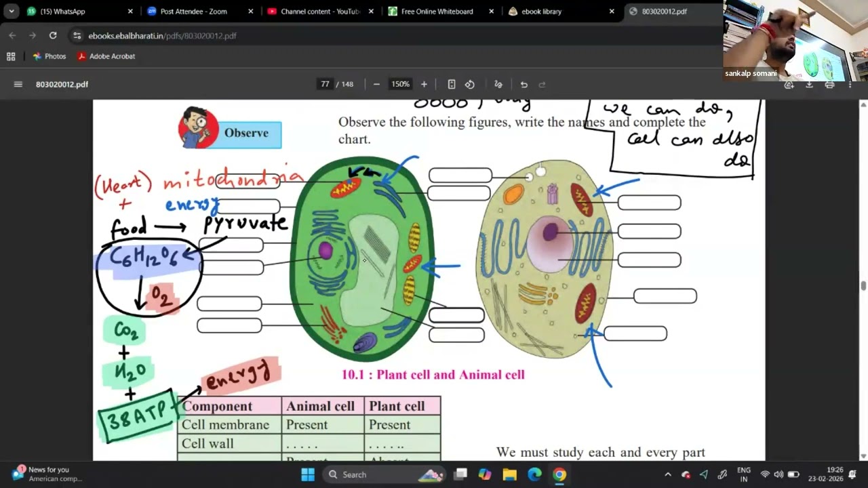The image size is (868, 488).
Task: Click the Observe label in the PDF
Action: click(247, 134)
